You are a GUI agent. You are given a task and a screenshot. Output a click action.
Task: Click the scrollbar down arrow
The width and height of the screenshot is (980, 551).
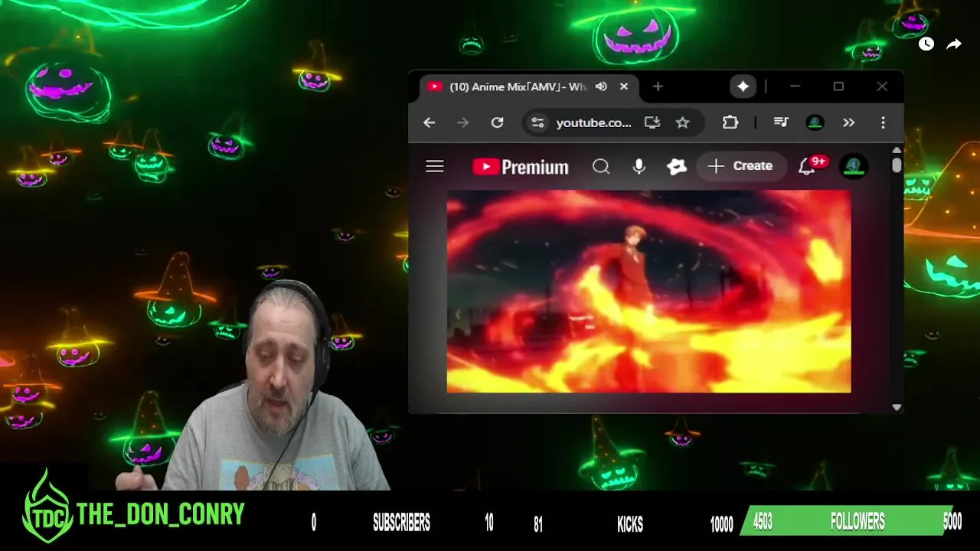pos(897,408)
